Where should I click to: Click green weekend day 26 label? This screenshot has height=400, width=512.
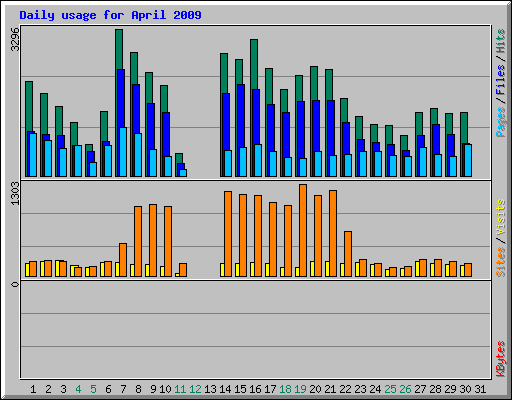click(405, 389)
